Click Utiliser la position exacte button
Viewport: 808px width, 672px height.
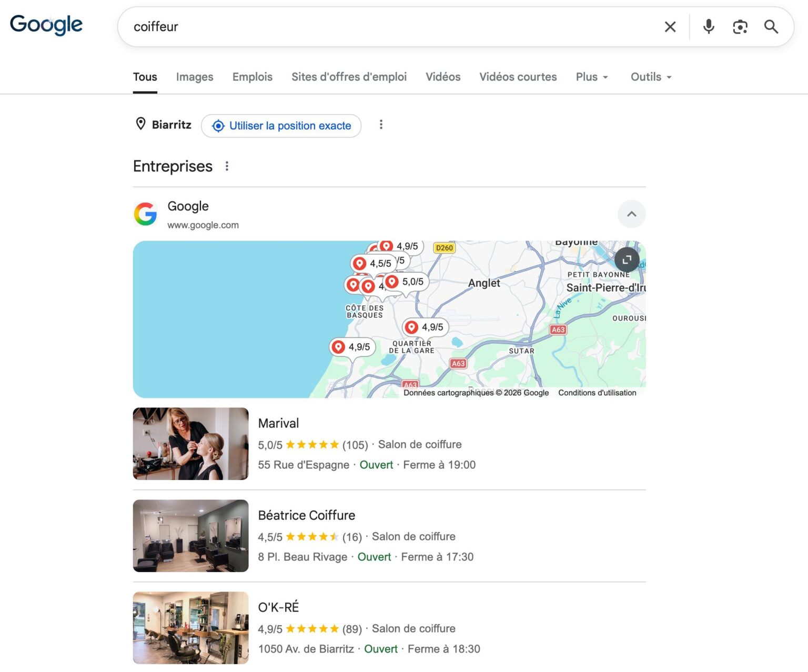click(281, 126)
